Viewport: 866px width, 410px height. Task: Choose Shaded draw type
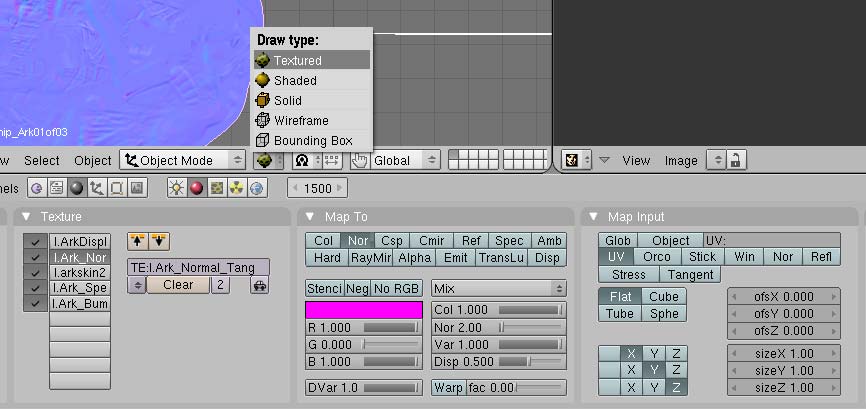(312, 81)
